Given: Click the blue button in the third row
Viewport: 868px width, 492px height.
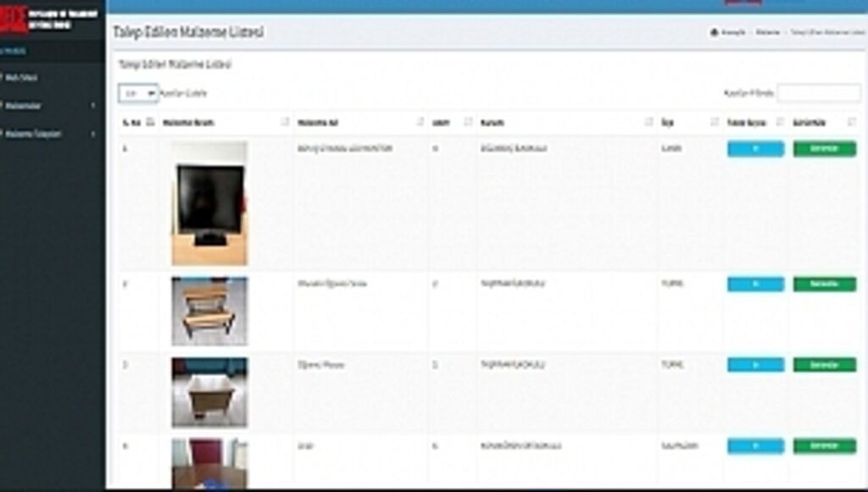Looking at the screenshot, I should (755, 364).
